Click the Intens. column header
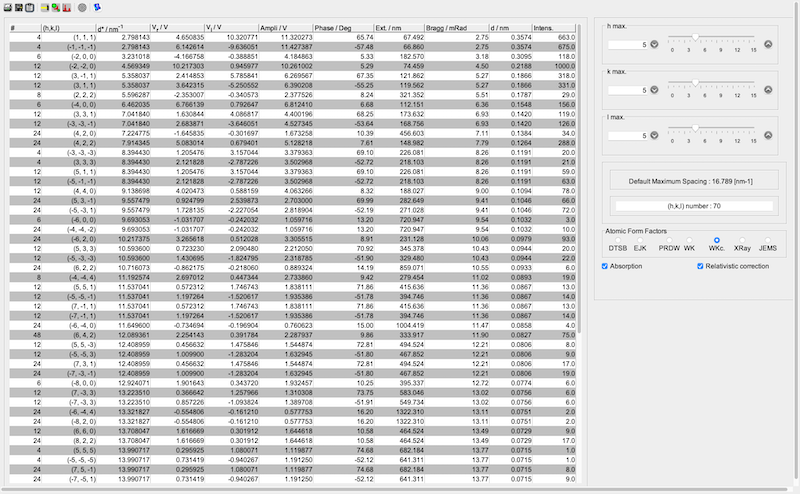This screenshot has width=800, height=494. click(554, 28)
